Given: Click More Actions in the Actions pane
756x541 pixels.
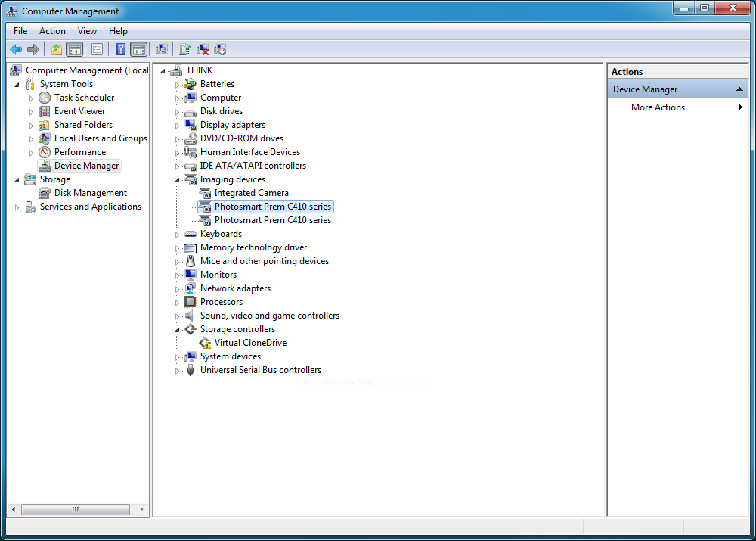Looking at the screenshot, I should (658, 107).
